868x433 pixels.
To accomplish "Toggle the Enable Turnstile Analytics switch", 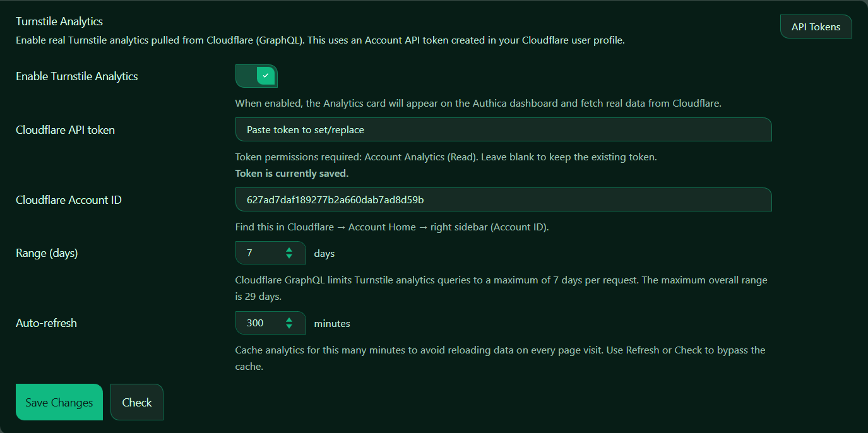I will point(256,76).
